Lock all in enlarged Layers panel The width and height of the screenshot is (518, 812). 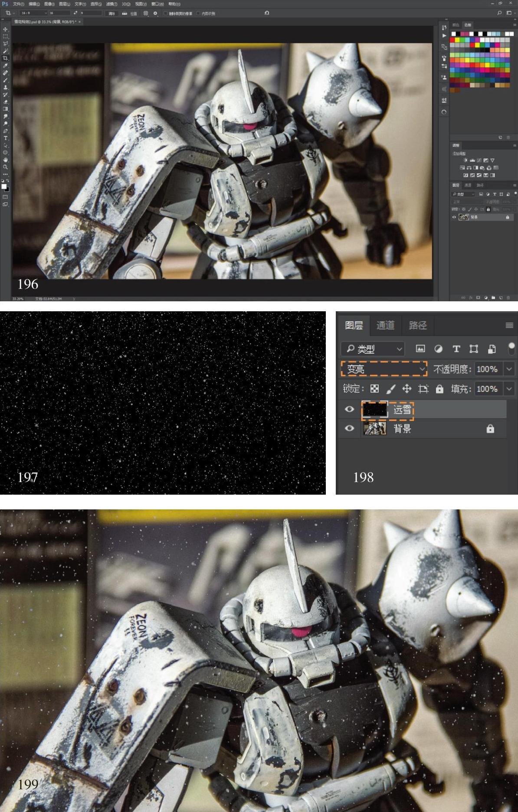(x=439, y=389)
